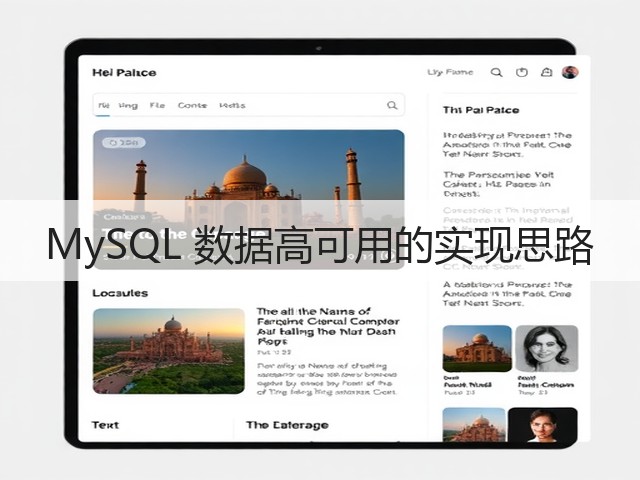Click the sidebar palace thumbnail in first row
Viewport: 640px width, 480px height.
tap(477, 348)
